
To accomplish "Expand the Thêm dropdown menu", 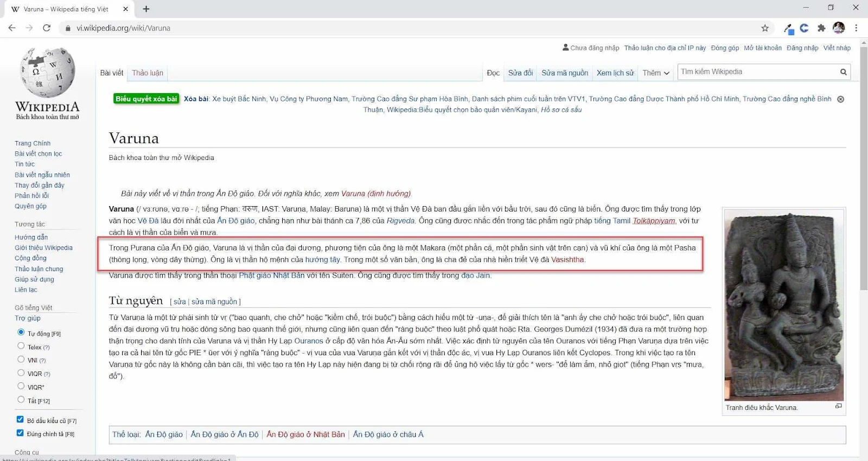I will 656,73.
